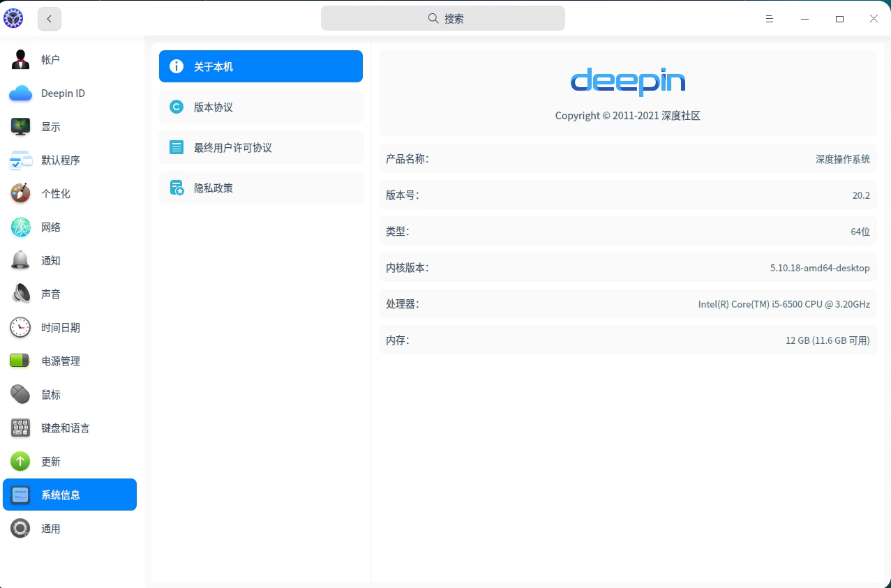Select the 关于本机 tab label
Image resolution: width=891 pixels, height=588 pixels.
(214, 67)
